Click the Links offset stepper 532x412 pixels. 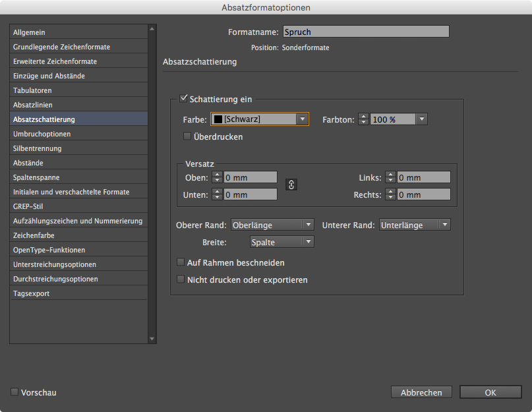(390, 177)
